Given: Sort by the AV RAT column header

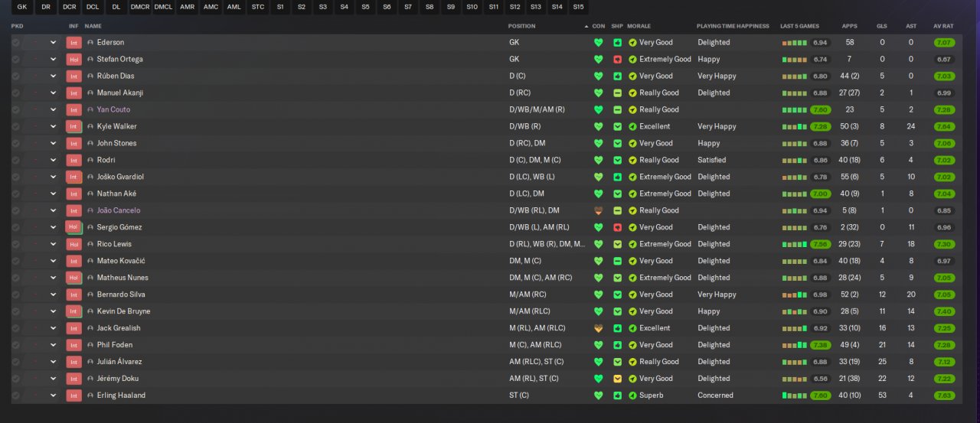Looking at the screenshot, I should [942, 26].
